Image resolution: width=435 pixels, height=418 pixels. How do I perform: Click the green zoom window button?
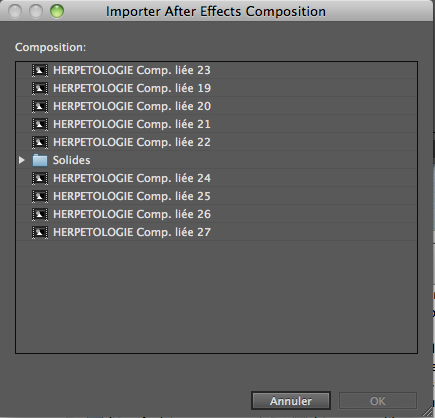point(57,11)
